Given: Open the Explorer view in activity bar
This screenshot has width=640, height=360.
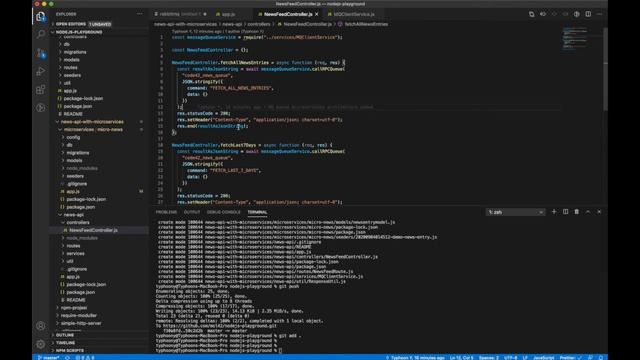Looking at the screenshot, I should pos(41,16).
